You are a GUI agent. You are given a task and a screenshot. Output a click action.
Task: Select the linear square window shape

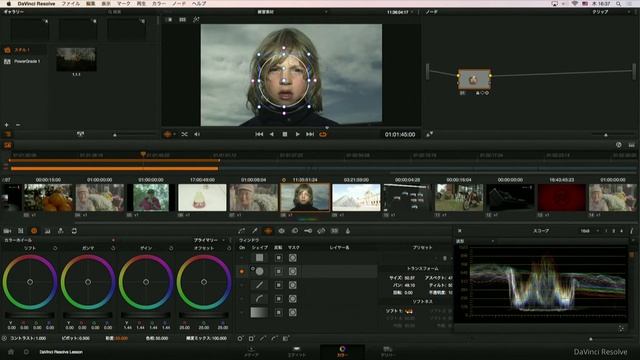(259, 258)
